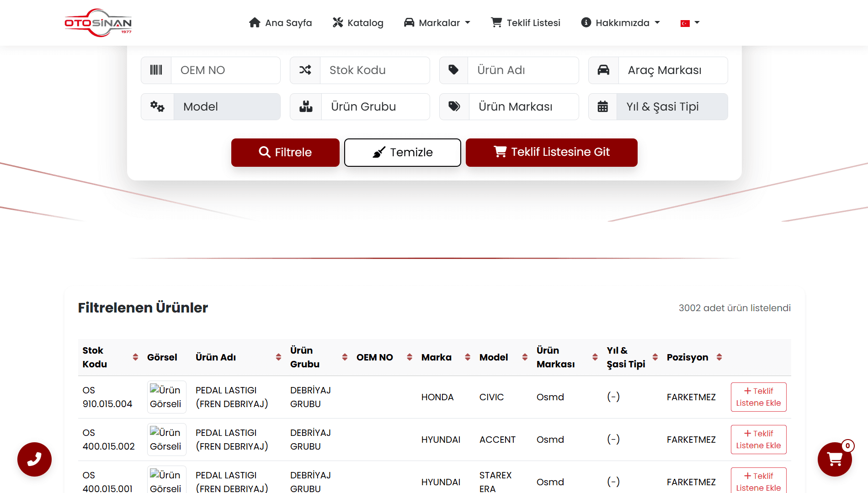This screenshot has height=493, width=868.
Task: Focus the Ürün Adı input field
Action: [523, 70]
